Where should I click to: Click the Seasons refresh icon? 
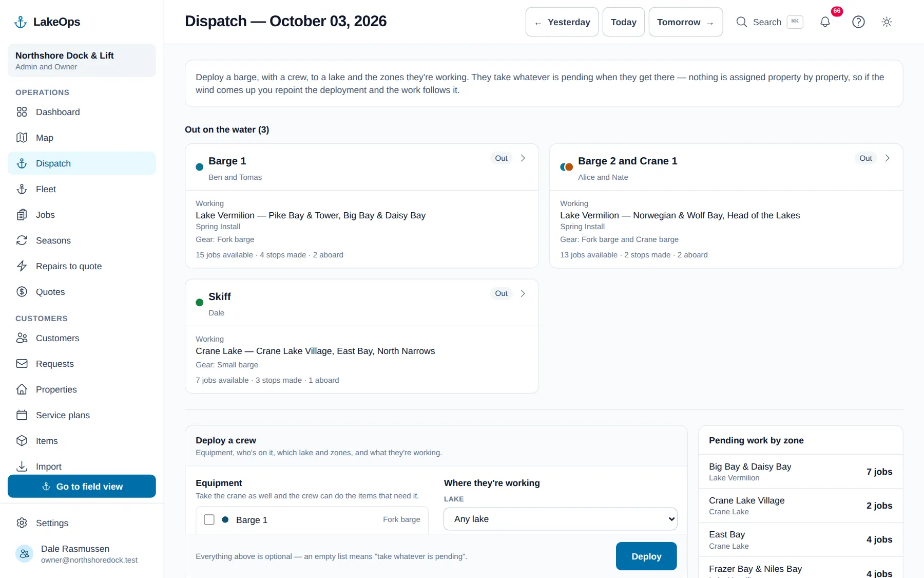tap(22, 240)
